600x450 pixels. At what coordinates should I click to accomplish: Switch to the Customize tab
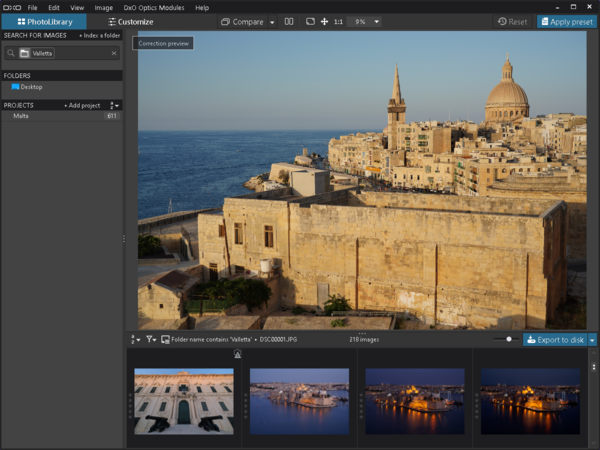point(129,21)
